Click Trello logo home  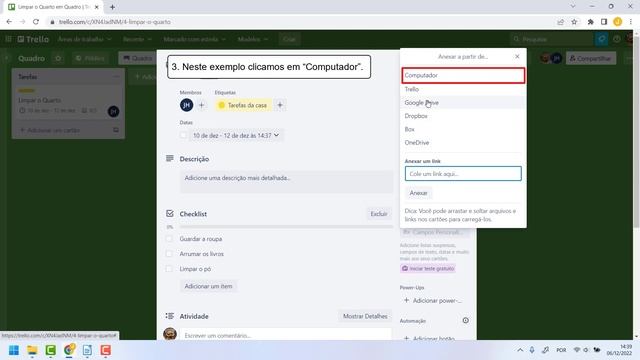[x=33, y=39]
